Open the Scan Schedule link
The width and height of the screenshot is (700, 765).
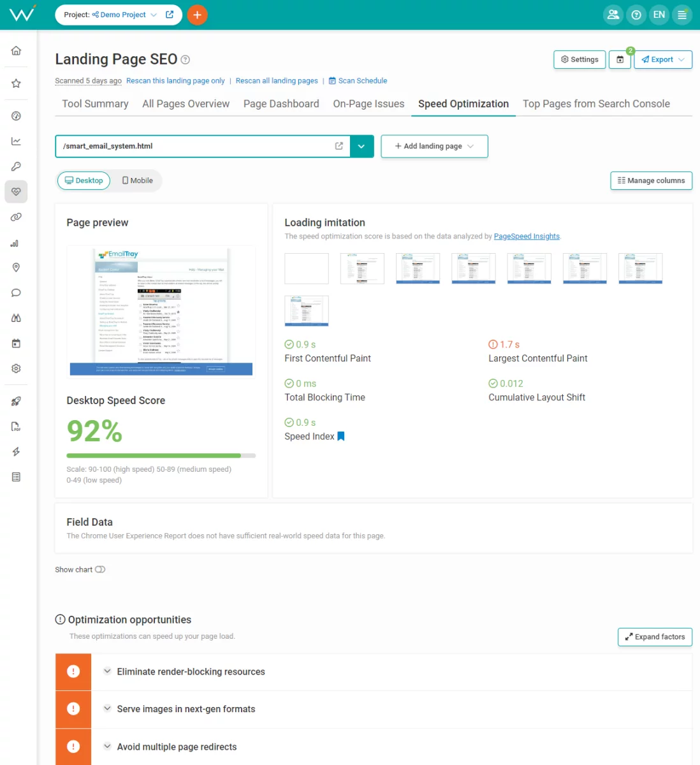(x=358, y=81)
